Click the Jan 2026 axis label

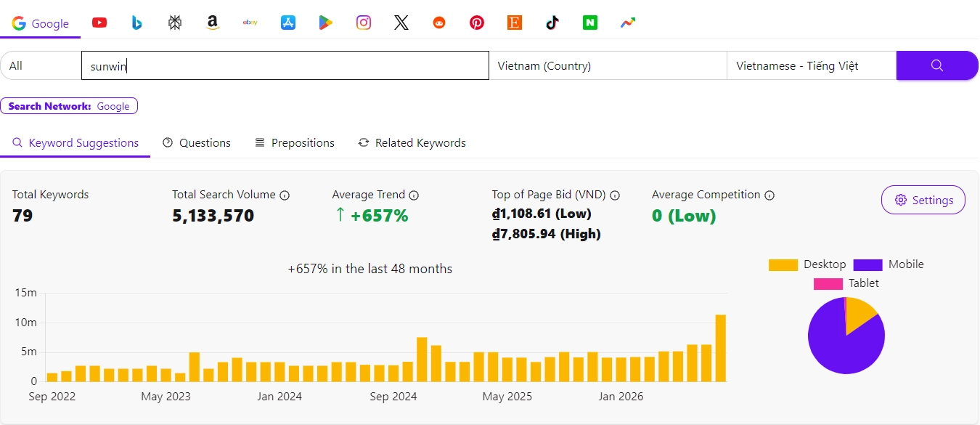click(621, 397)
